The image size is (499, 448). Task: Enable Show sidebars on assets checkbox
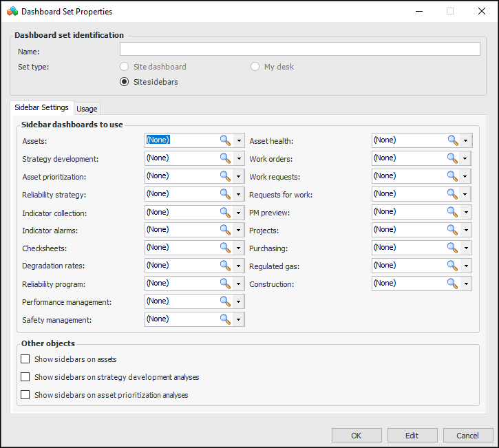pos(25,359)
